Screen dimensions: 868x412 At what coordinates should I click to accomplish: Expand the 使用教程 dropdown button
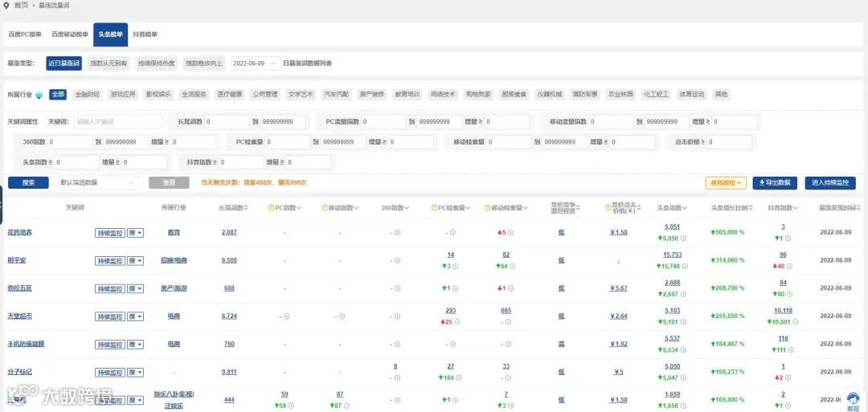point(726,182)
